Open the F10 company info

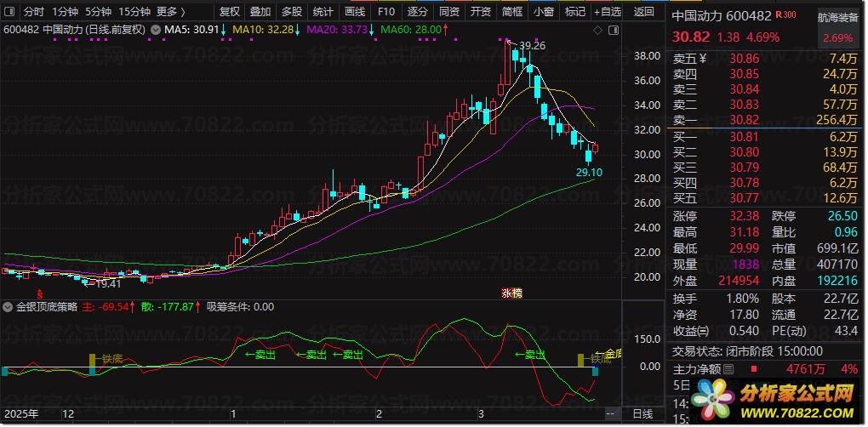click(x=386, y=12)
